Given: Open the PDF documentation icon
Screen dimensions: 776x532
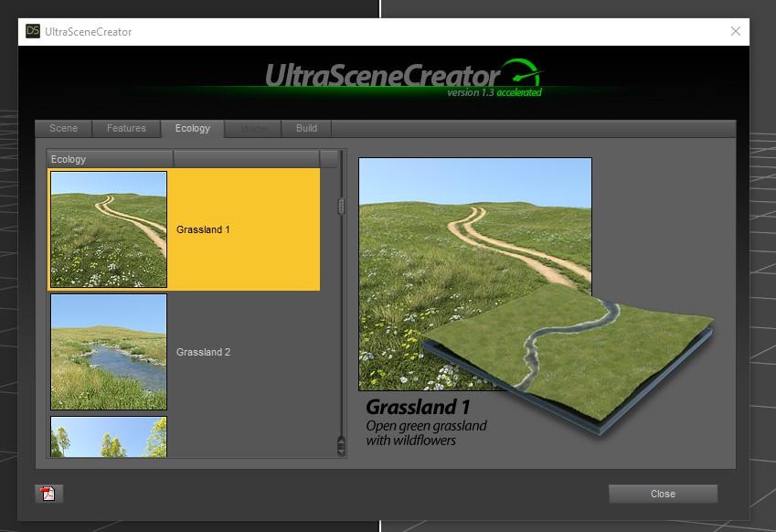Looking at the screenshot, I should (48, 494).
